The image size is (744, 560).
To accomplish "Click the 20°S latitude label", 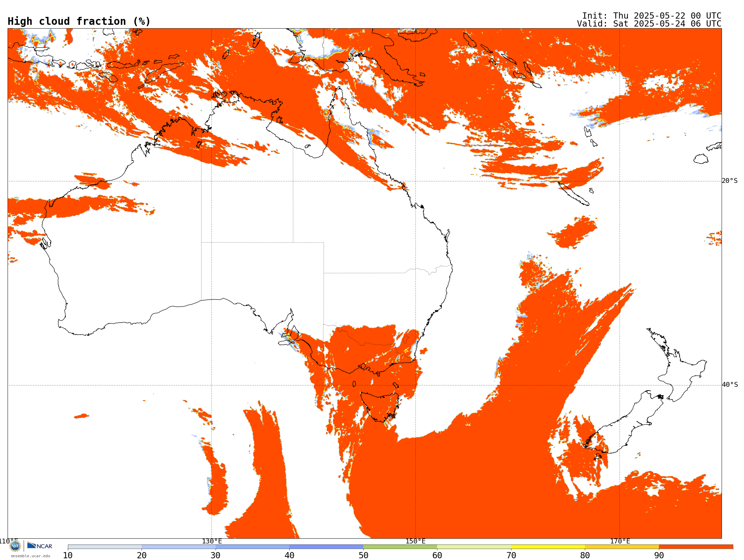I will (x=730, y=181).
